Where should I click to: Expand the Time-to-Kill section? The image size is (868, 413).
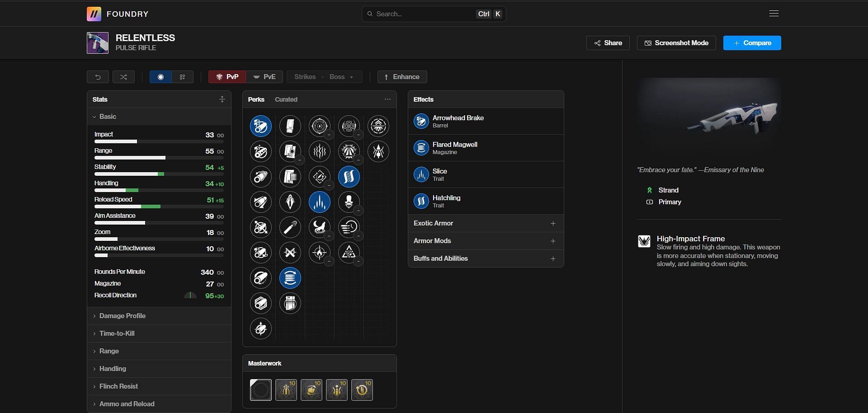coord(159,333)
